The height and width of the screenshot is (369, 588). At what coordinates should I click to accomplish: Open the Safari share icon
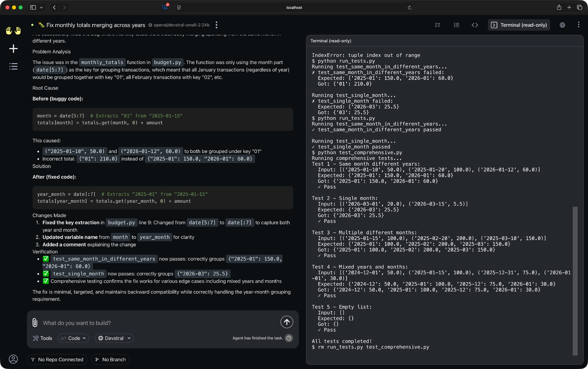click(559, 7)
